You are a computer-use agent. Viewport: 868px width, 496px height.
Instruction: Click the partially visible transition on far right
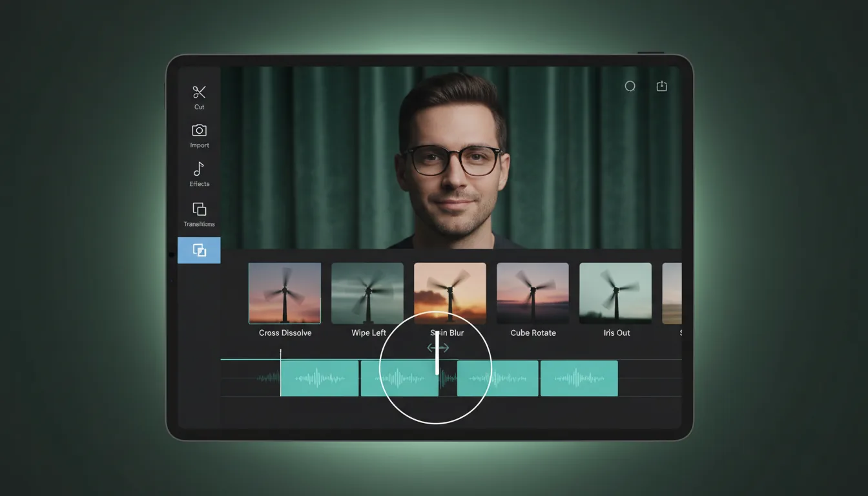pyautogui.click(x=673, y=293)
